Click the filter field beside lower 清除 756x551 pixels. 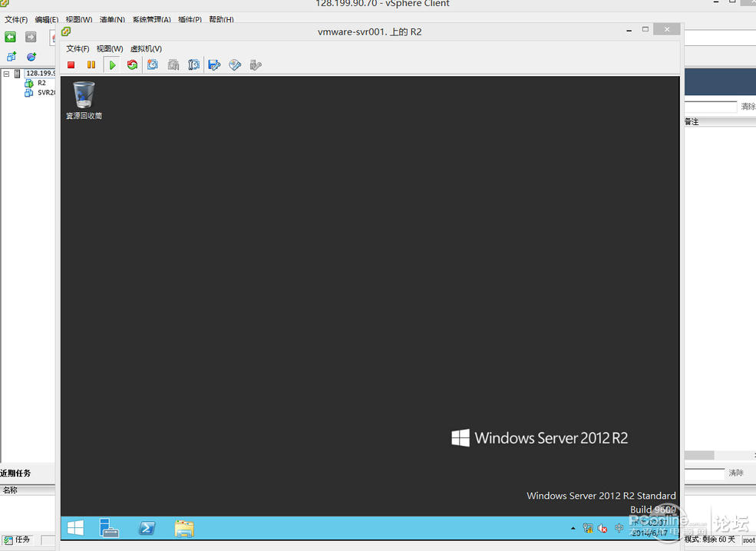704,473
